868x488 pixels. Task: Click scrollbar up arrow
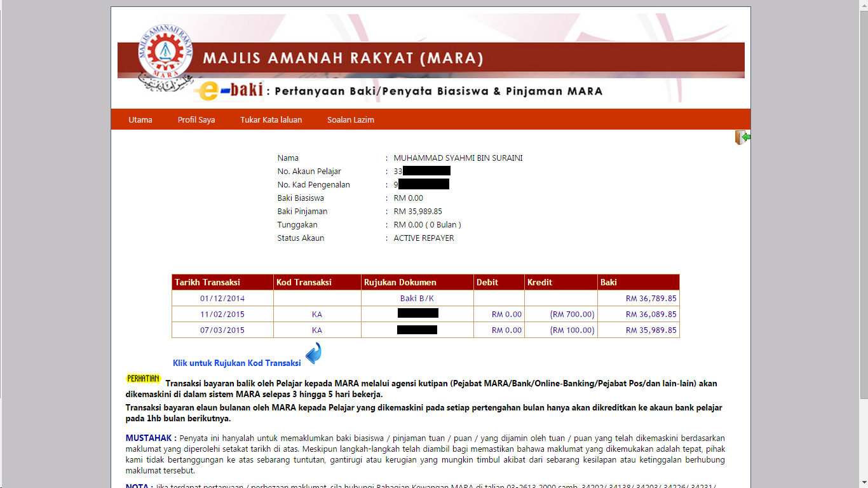click(x=864, y=4)
